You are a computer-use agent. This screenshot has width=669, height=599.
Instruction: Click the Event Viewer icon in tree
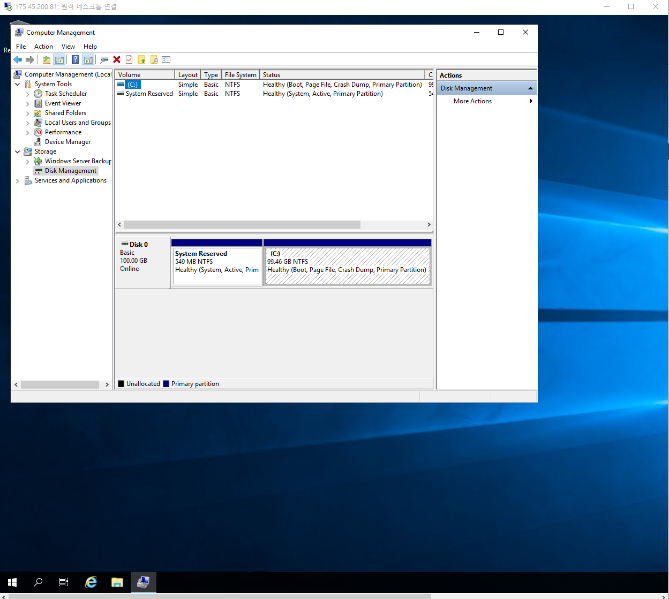(38, 103)
